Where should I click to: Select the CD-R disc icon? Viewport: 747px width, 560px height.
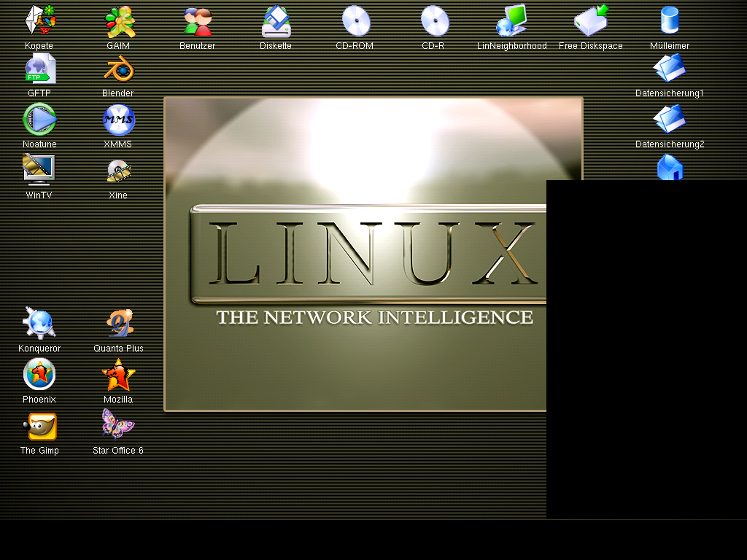pos(434,21)
